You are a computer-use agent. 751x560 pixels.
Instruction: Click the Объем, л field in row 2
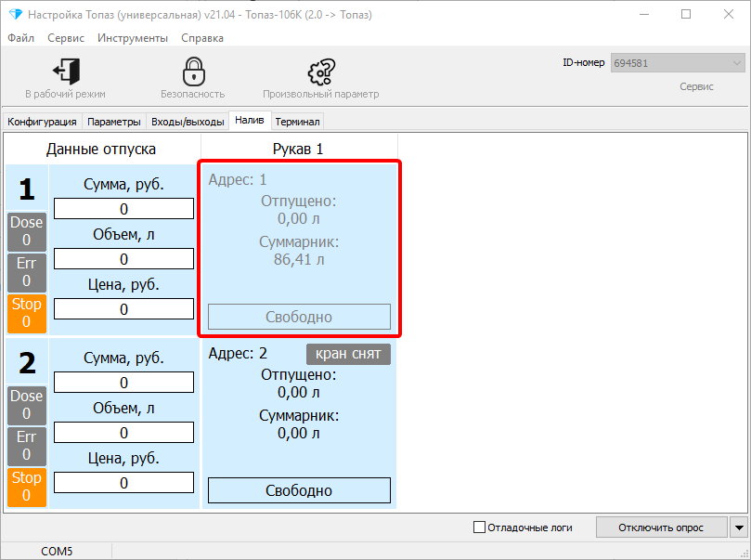point(124,433)
